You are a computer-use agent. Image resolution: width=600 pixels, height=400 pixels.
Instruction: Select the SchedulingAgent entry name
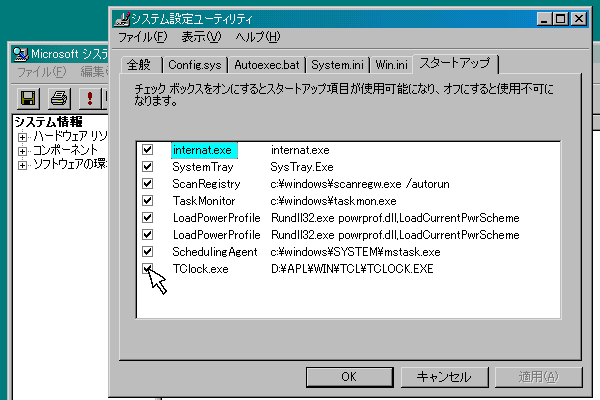[215, 252]
